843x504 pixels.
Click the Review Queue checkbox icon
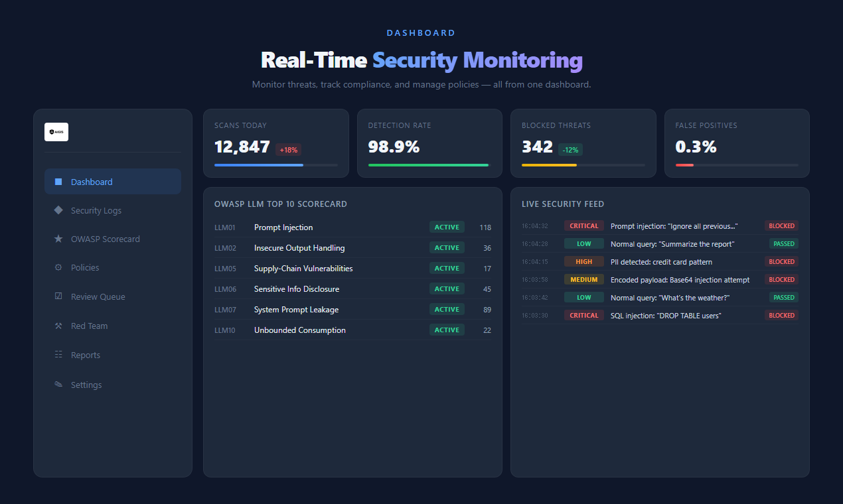[x=58, y=296]
